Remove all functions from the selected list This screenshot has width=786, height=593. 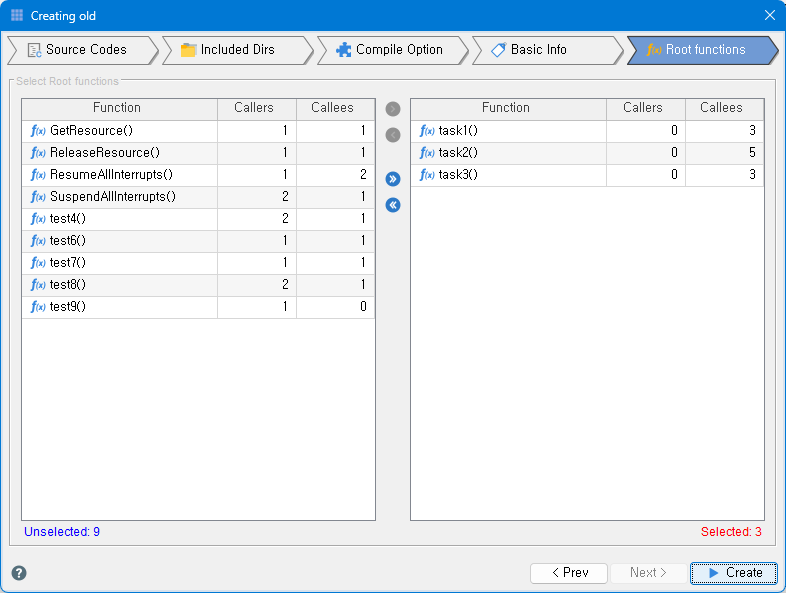click(x=393, y=205)
